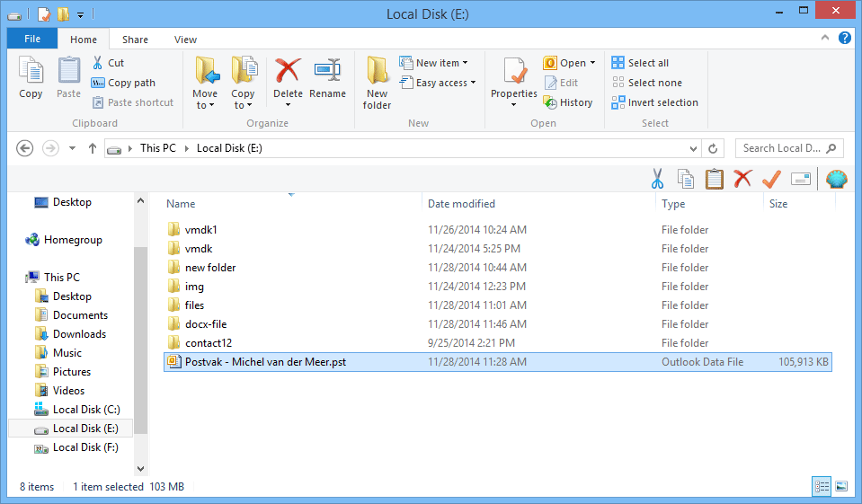862x504 pixels.
Task: Open Local Disk (F:) in navigation pane
Action: click(76, 447)
